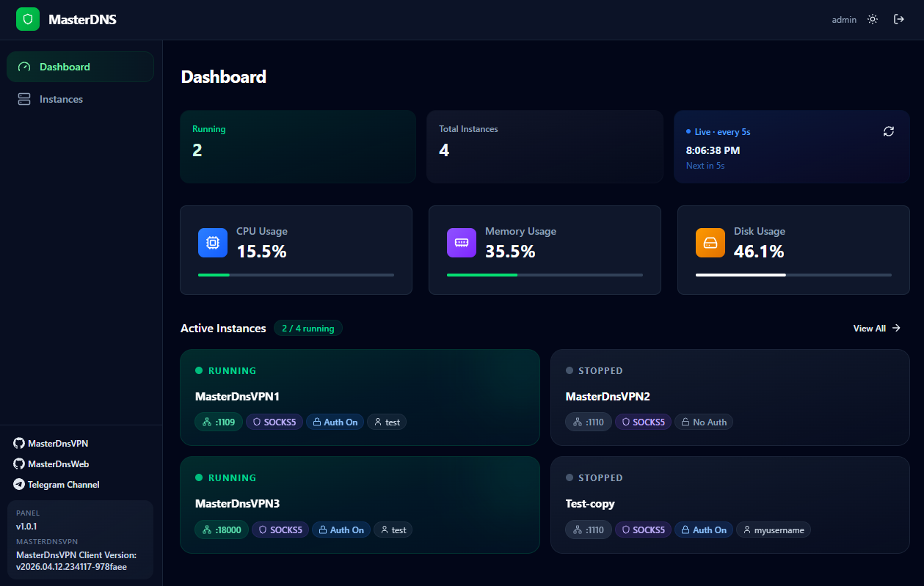Click the :1109 port badge on MasterDnsVPN1
Image resolution: width=924 pixels, height=586 pixels.
point(219,422)
